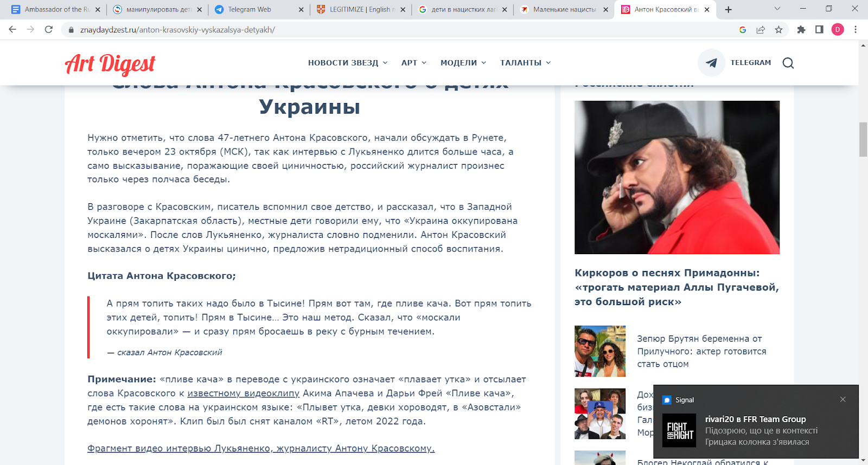Expand the tab search chevron in Chrome
Image resolution: width=868 pixels, height=465 pixels.
point(777,9)
